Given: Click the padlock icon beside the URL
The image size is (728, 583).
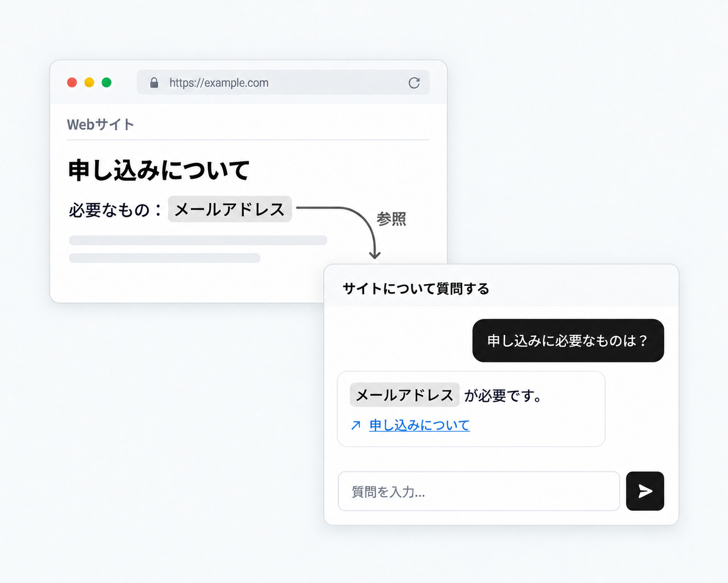Looking at the screenshot, I should tap(154, 83).
